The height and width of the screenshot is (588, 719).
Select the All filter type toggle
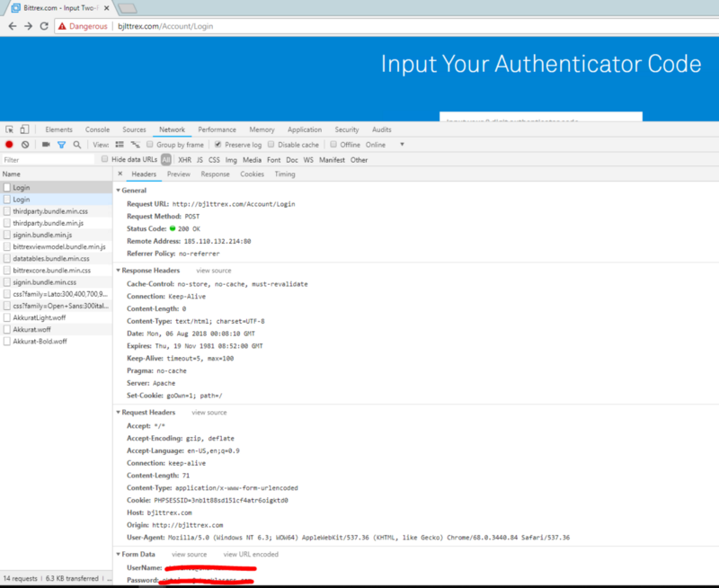(x=166, y=160)
